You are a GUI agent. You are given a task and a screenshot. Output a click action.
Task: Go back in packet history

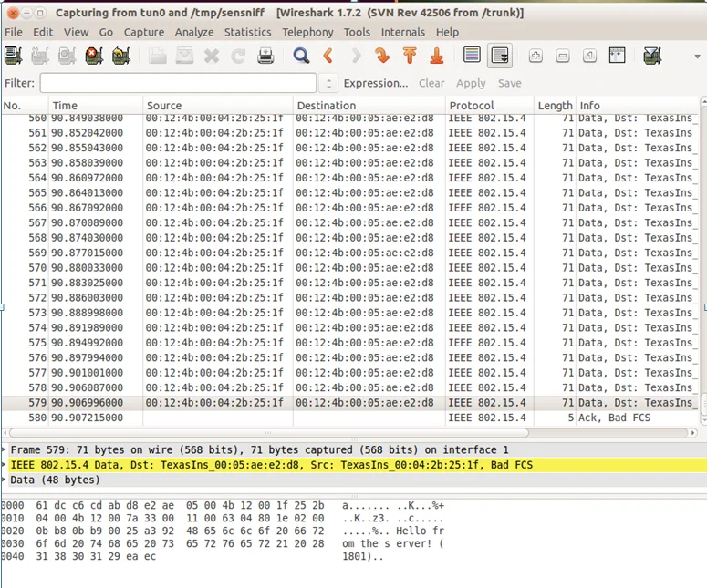(x=328, y=56)
